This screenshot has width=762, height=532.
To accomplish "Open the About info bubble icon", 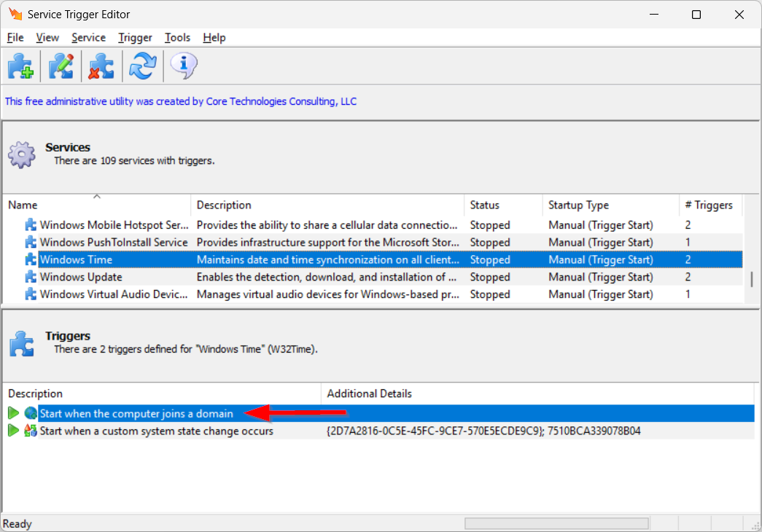I will 184,66.
